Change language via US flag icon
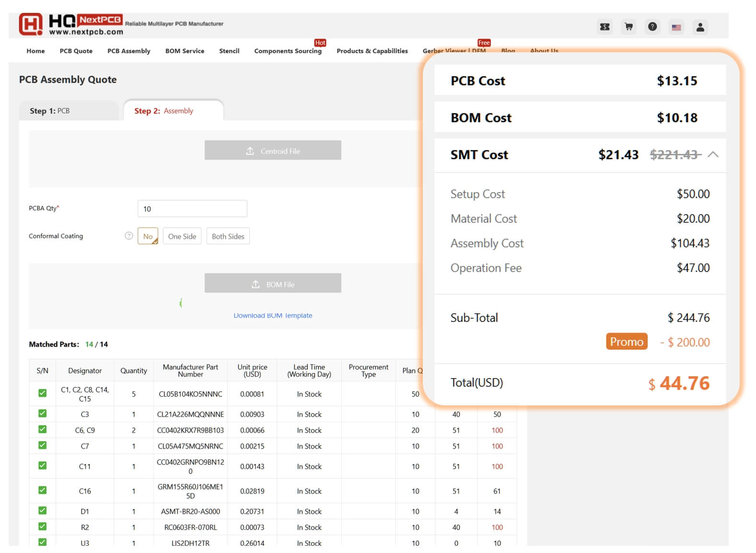This screenshot has height=553, width=756. click(x=676, y=27)
